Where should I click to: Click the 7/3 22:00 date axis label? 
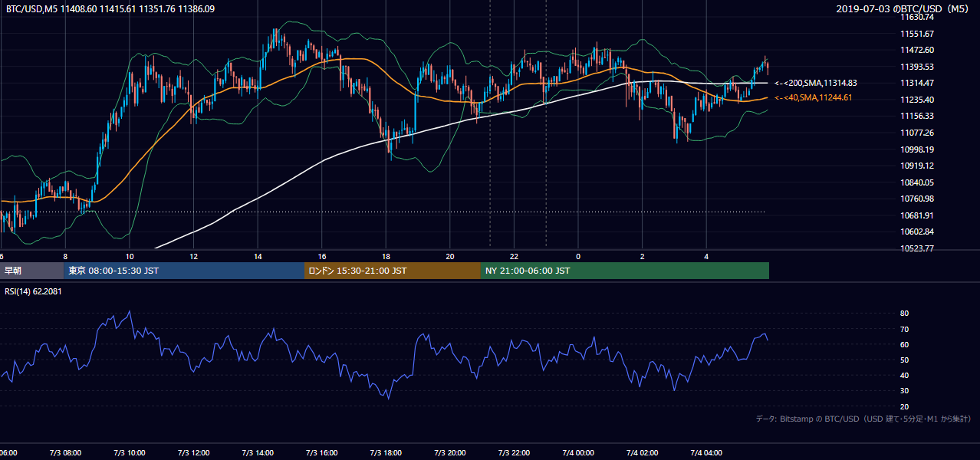[515, 453]
